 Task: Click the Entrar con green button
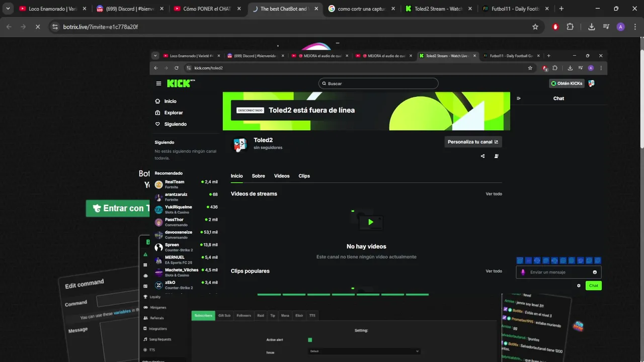point(119,208)
